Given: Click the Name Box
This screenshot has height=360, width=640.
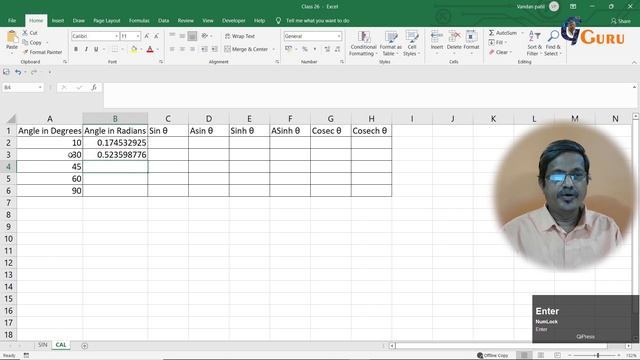Looking at the screenshot, I should click(x=22, y=87).
